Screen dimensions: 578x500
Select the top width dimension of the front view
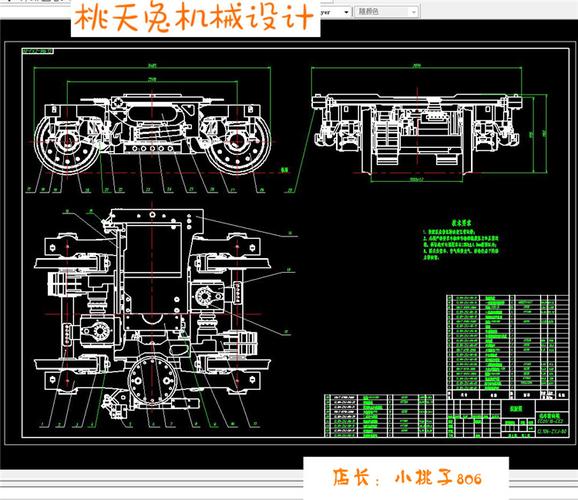pyautogui.click(x=417, y=66)
